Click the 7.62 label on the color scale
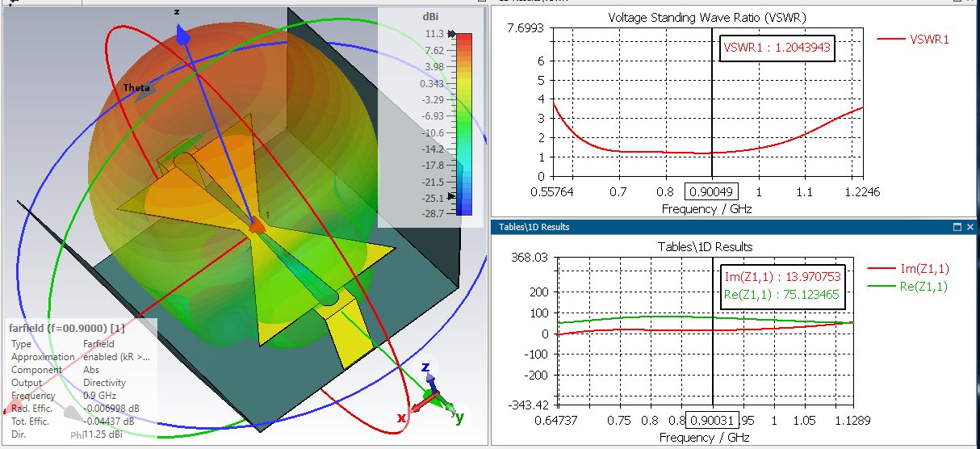This screenshot has height=449, width=980. coord(433,50)
